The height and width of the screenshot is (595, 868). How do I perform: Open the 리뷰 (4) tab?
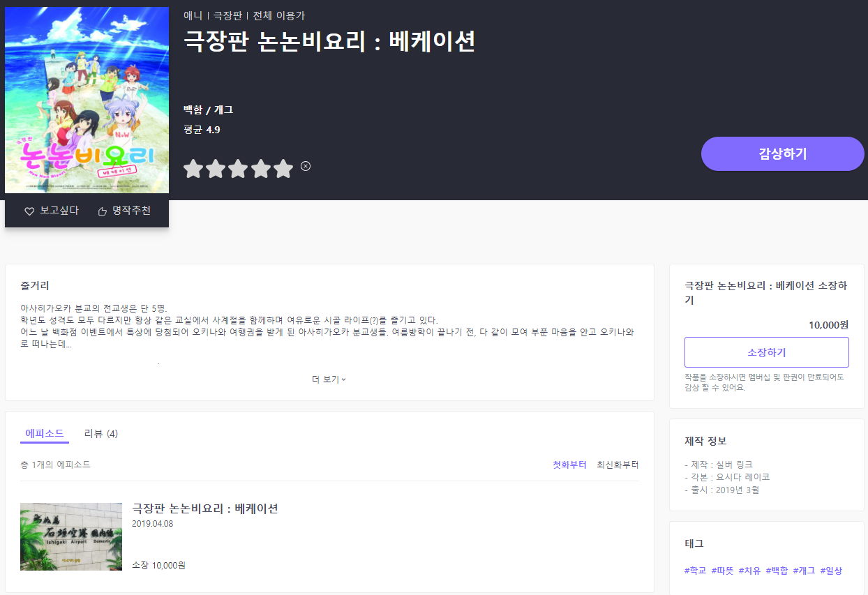click(100, 433)
